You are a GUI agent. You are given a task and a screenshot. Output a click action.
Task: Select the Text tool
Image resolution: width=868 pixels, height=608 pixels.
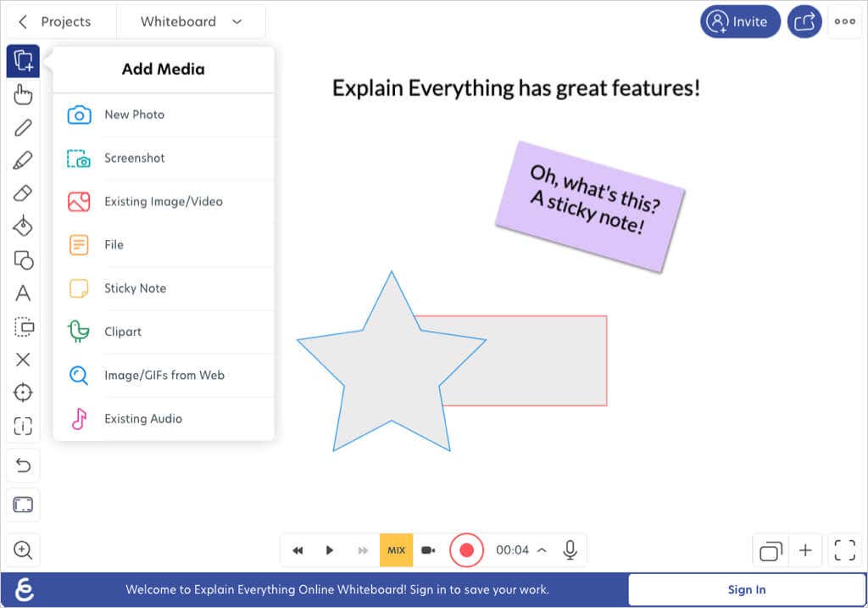click(x=23, y=293)
